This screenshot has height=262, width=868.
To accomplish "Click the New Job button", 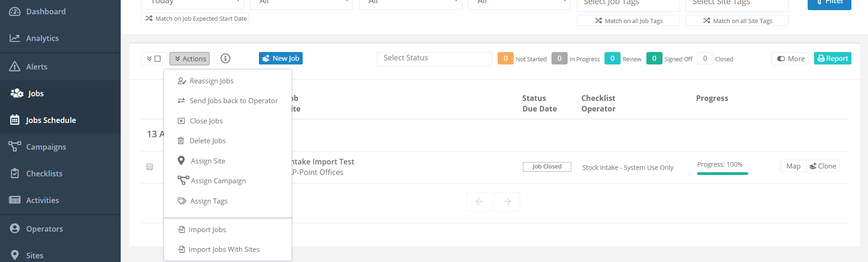I will tap(281, 58).
